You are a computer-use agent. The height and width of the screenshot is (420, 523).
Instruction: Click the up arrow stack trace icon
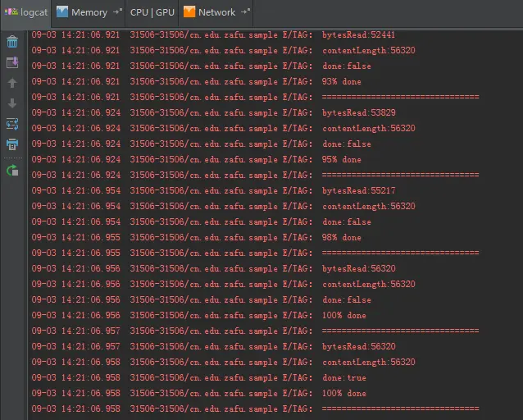(x=12, y=83)
